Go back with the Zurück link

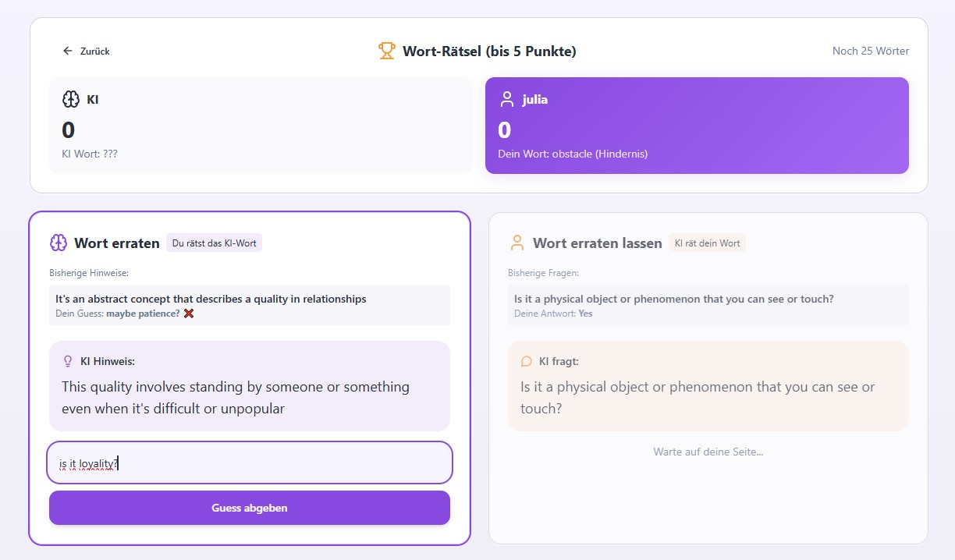coord(94,51)
